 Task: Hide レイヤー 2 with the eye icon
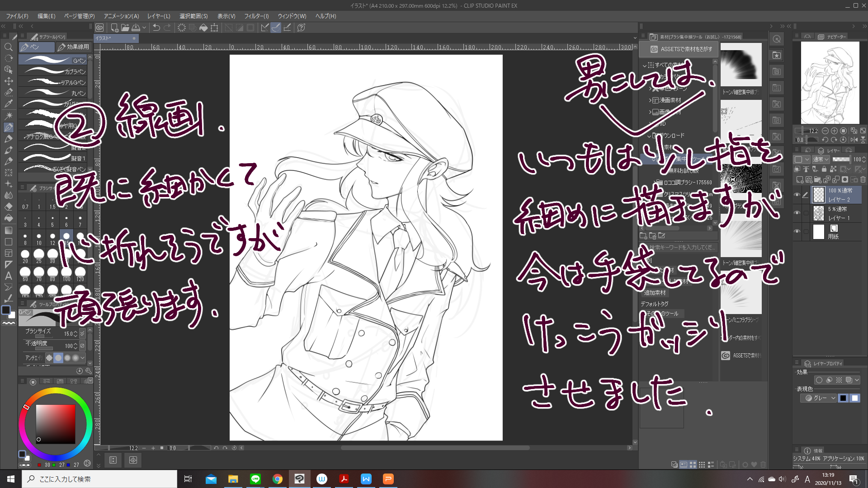tap(797, 195)
